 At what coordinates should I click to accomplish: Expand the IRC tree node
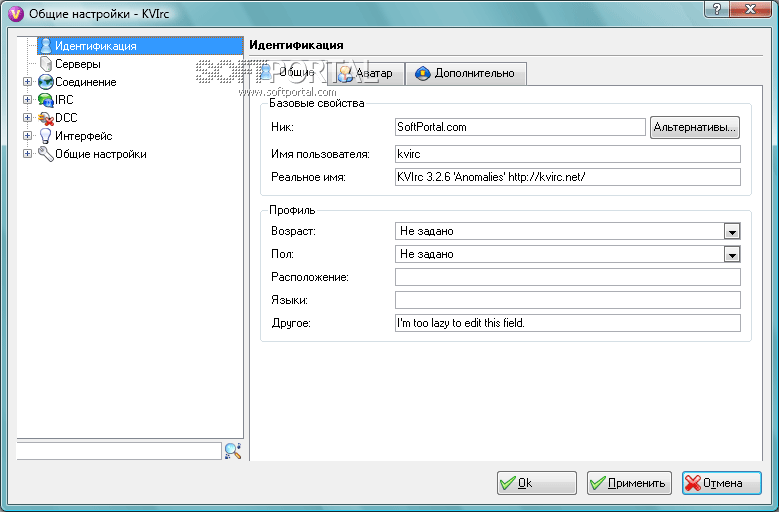[x=27, y=100]
